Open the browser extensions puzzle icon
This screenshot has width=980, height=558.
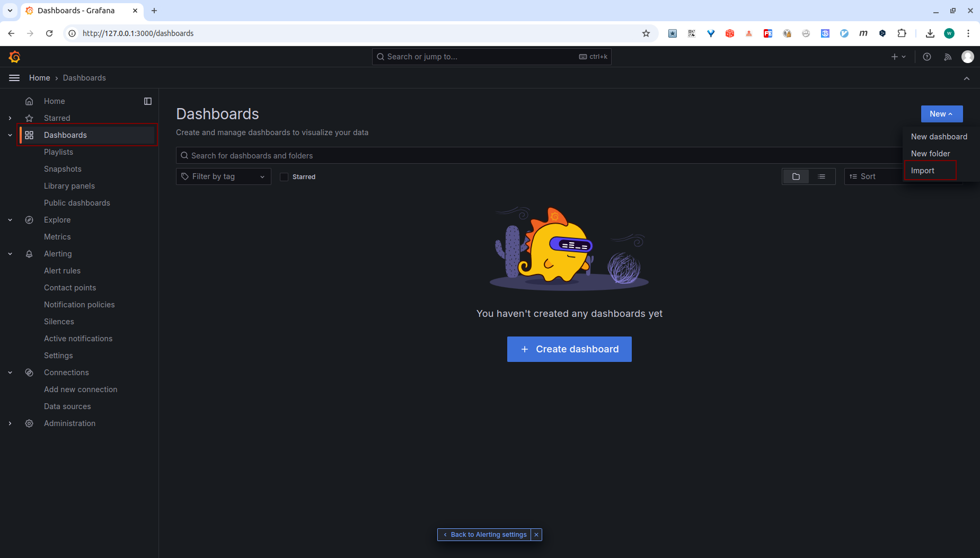coord(902,33)
